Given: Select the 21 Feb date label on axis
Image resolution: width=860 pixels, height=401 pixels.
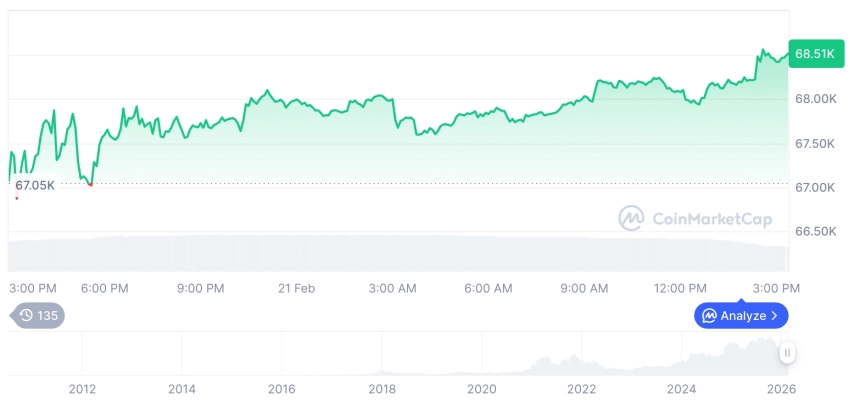Looking at the screenshot, I should pos(296,288).
